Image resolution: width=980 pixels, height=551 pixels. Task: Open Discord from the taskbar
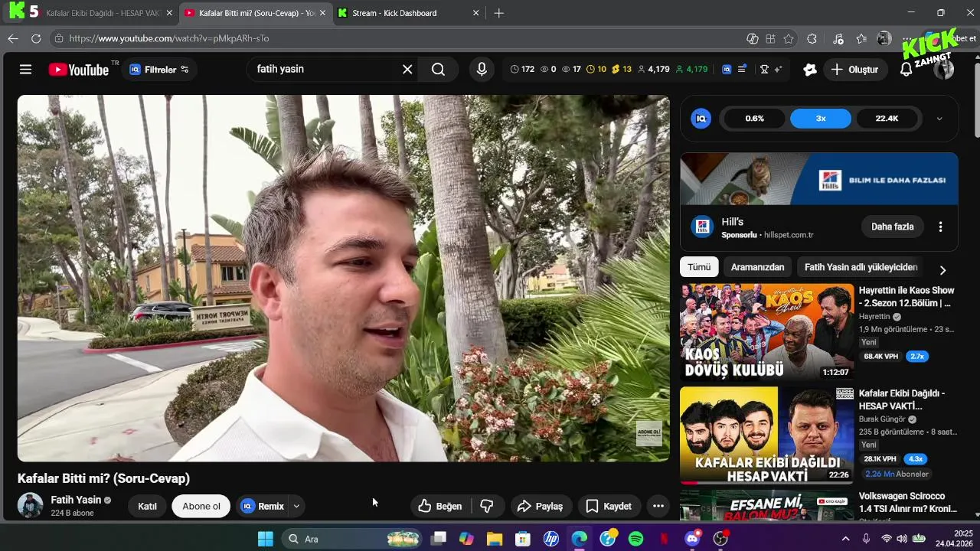(692, 539)
